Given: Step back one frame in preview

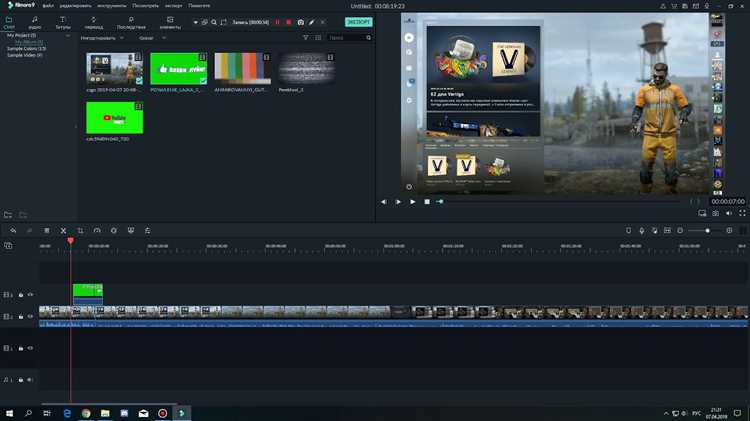Looking at the screenshot, I should (384, 202).
